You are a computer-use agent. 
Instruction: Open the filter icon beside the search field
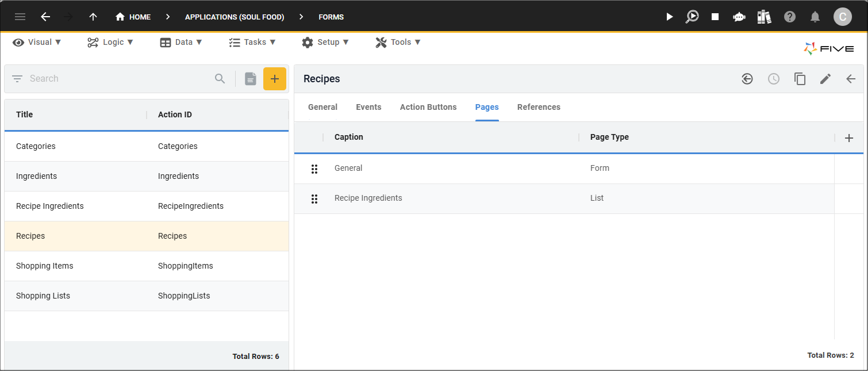coord(17,78)
